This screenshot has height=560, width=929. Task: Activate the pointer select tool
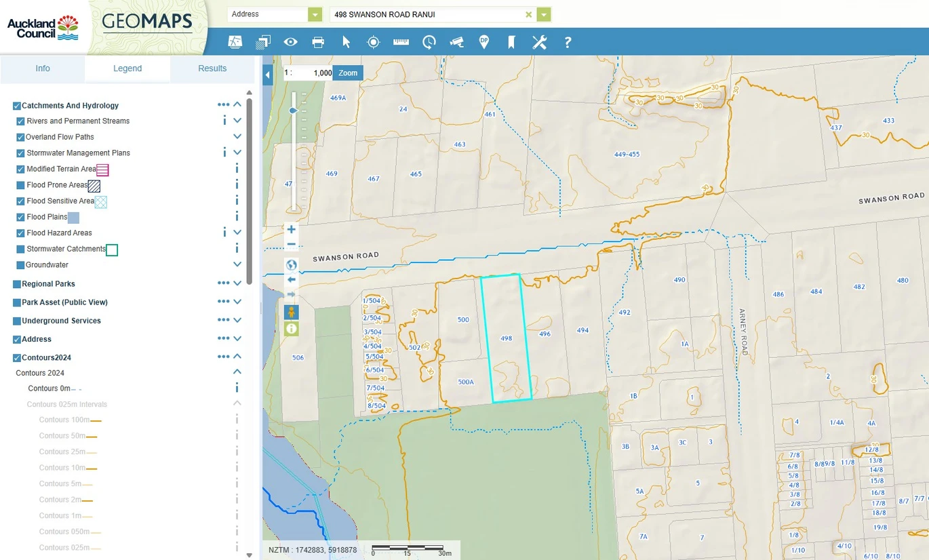346,42
